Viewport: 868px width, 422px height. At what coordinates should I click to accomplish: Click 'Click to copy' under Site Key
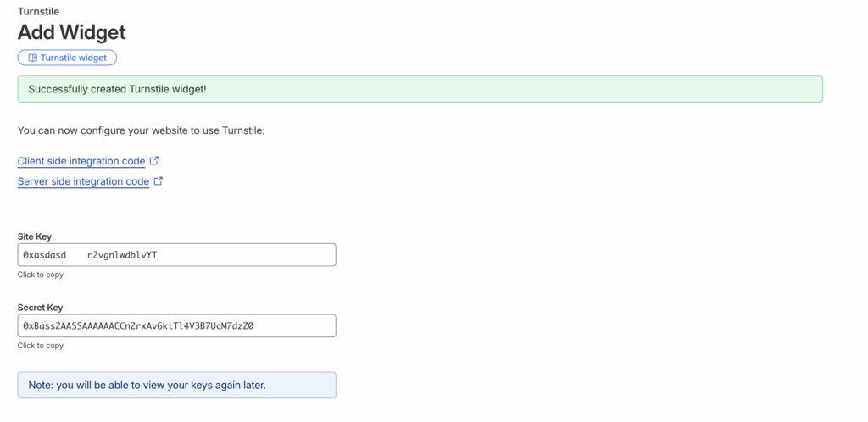pyautogui.click(x=40, y=275)
